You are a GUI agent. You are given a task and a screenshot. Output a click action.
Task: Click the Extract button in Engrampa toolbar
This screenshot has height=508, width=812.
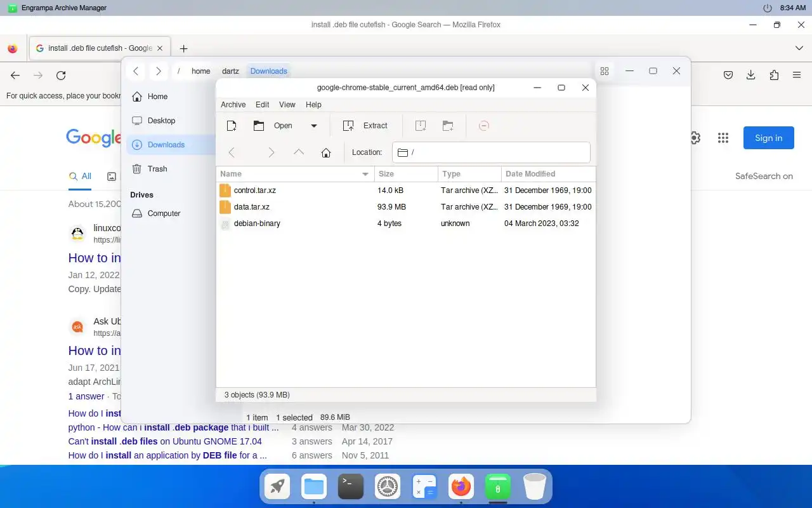tap(365, 126)
